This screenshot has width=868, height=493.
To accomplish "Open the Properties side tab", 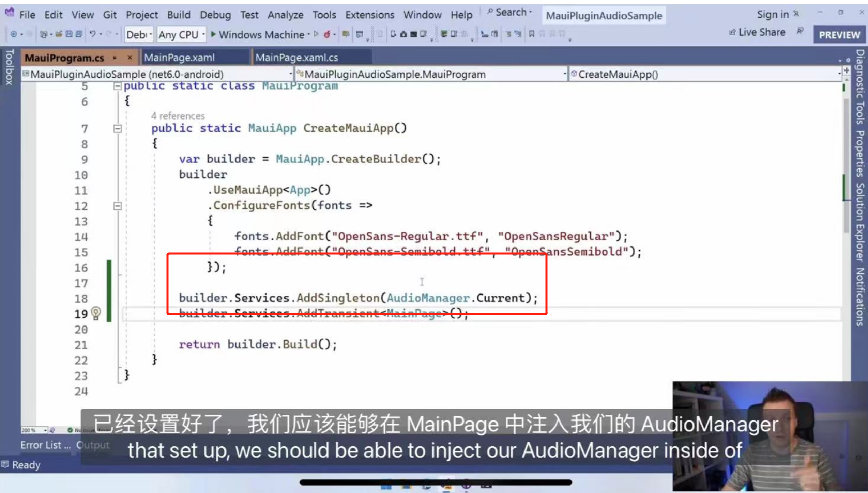I will pos(860,154).
